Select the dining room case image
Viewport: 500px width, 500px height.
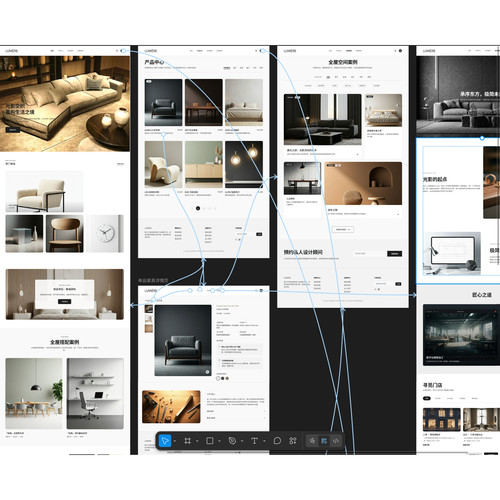[34, 393]
